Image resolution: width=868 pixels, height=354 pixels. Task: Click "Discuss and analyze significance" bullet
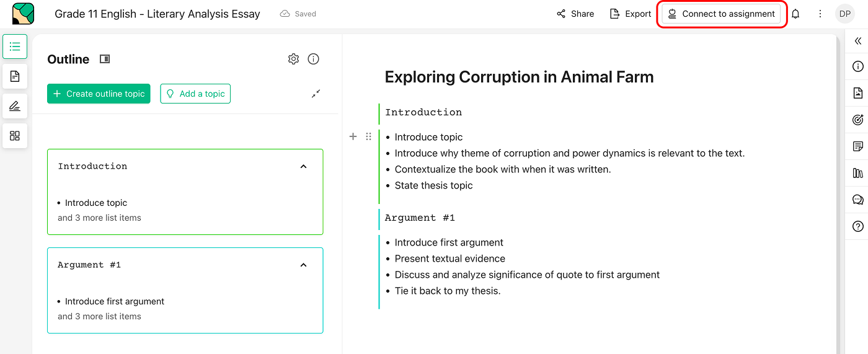coord(527,275)
